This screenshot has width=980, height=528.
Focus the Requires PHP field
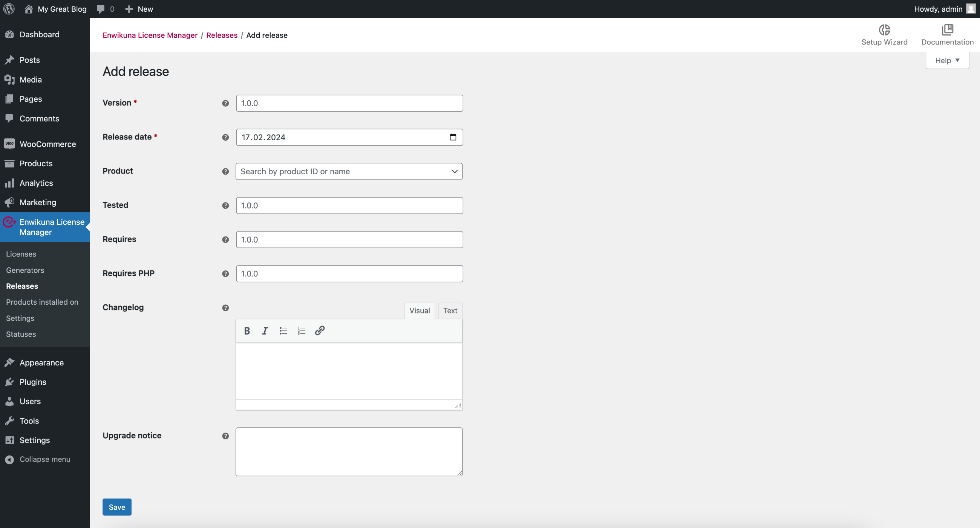(x=349, y=274)
